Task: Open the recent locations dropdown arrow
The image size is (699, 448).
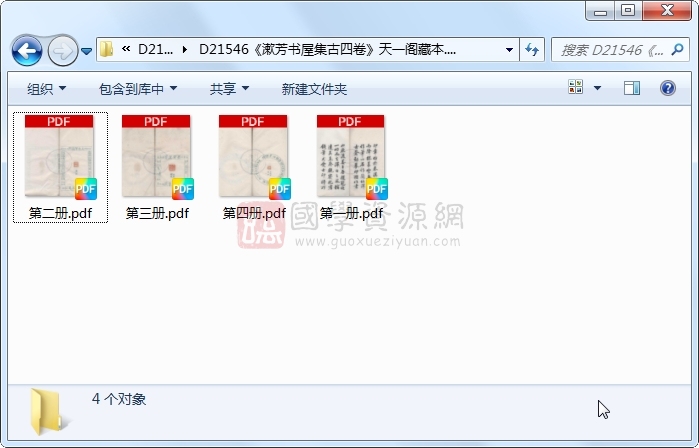Action: (x=86, y=51)
